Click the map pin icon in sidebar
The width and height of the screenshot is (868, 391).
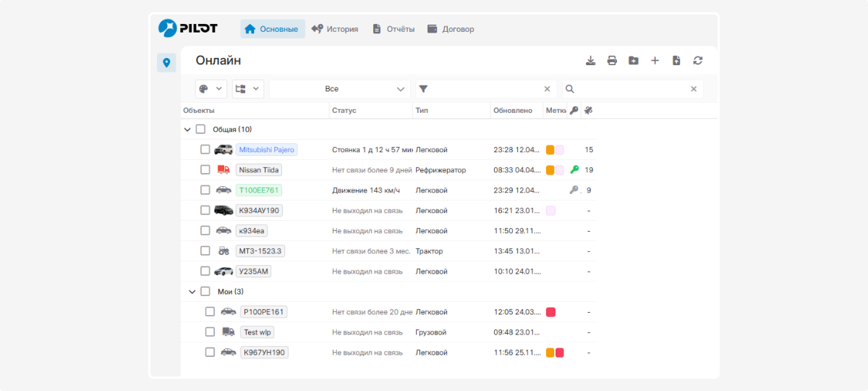click(x=166, y=63)
